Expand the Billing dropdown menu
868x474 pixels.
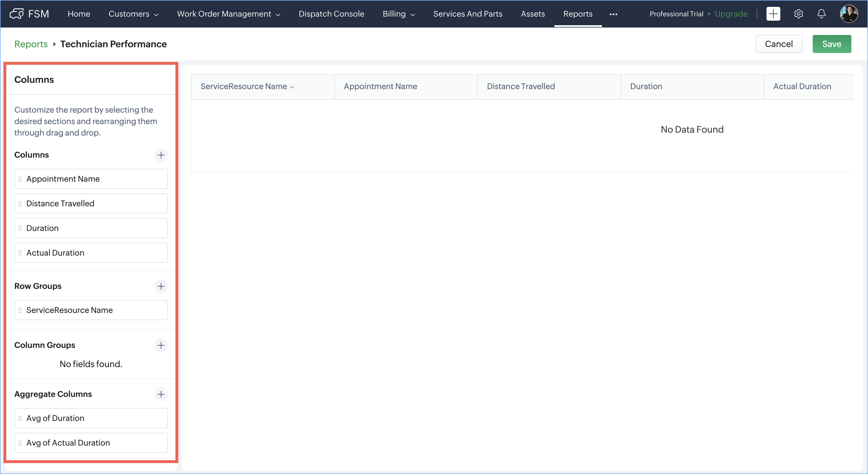click(399, 14)
